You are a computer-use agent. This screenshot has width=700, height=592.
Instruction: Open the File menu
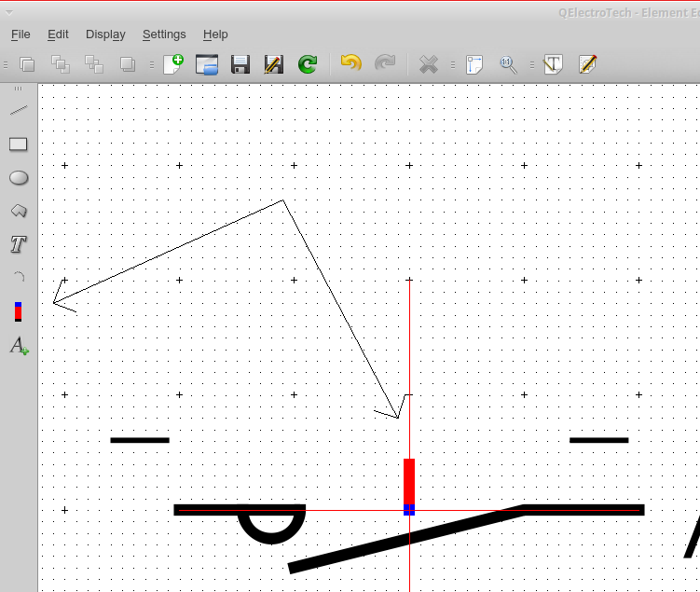point(21,34)
